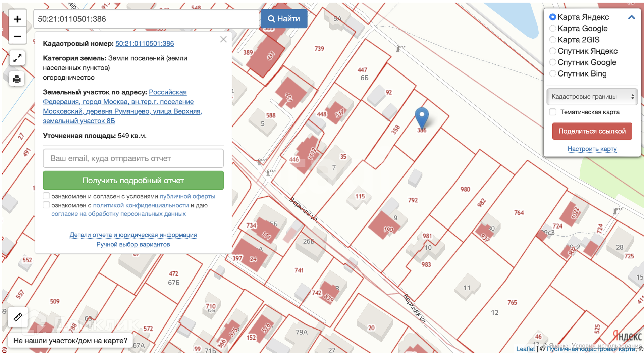Viewport: 644px width, 353px height.
Task: Open cadastral number 50:21:0110501:386 link
Action: click(x=145, y=44)
